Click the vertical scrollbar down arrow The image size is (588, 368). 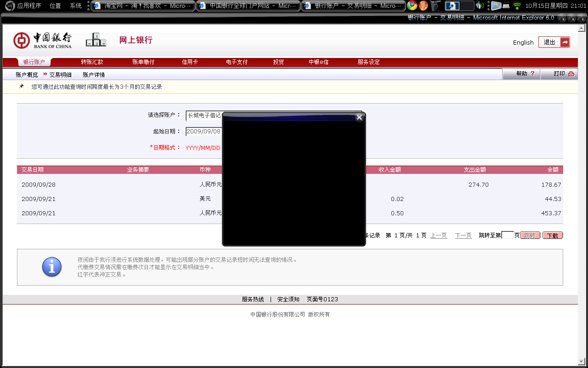[x=582, y=361]
